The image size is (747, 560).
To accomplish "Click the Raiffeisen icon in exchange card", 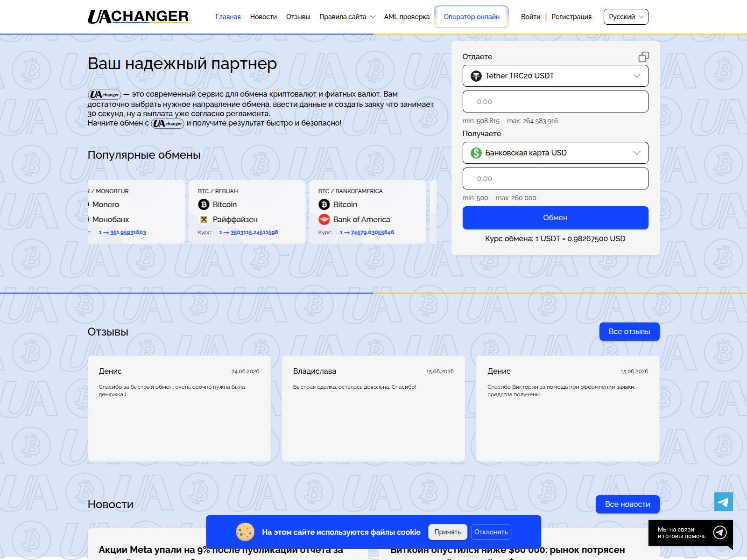I will pos(204,219).
